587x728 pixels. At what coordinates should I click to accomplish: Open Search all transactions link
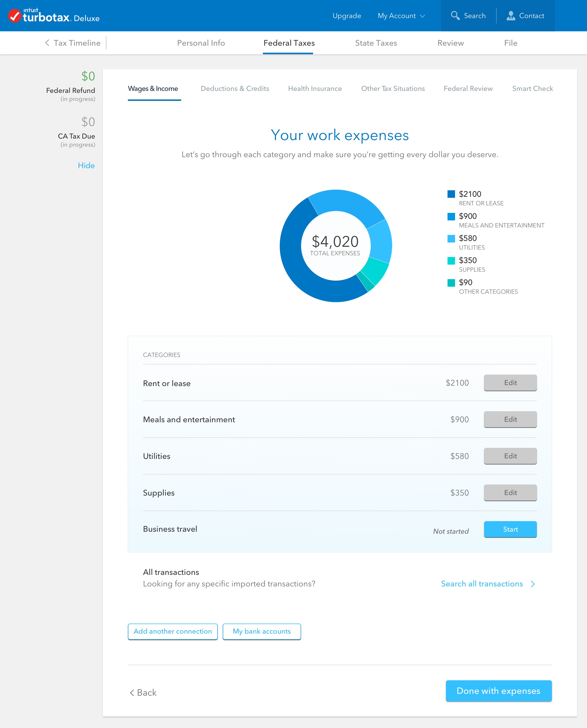(482, 584)
